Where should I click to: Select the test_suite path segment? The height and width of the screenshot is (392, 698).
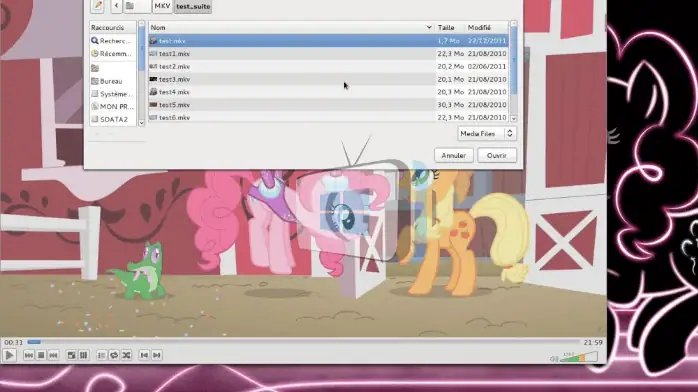click(x=193, y=6)
